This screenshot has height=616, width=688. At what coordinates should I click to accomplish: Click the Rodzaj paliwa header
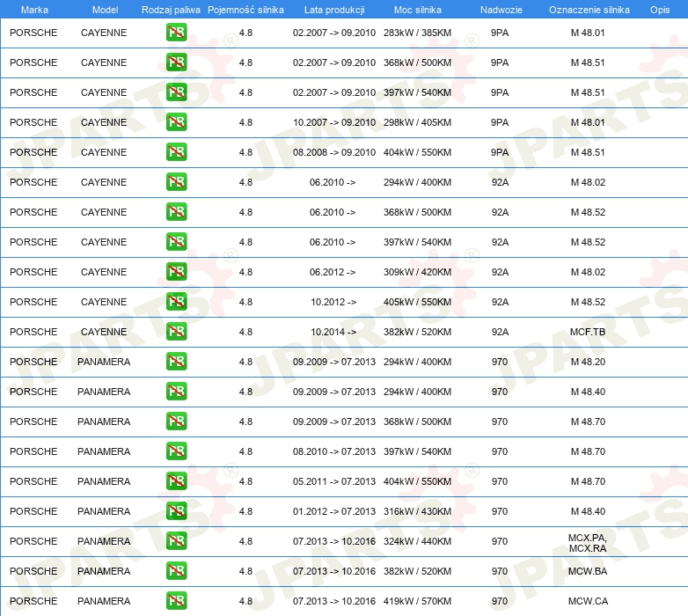[x=171, y=9]
